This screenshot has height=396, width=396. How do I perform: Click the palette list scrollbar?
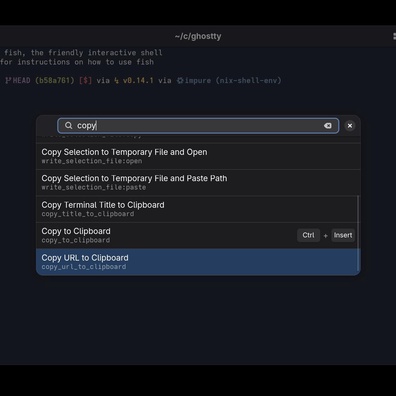(x=358, y=233)
